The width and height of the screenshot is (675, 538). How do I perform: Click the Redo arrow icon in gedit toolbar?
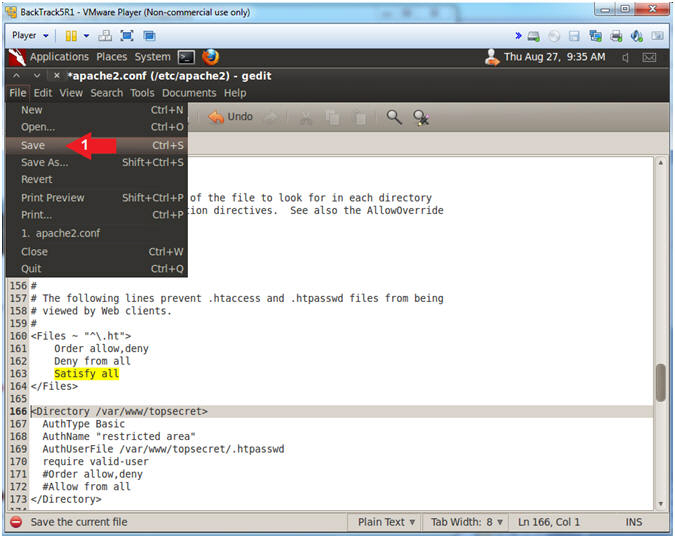[271, 117]
